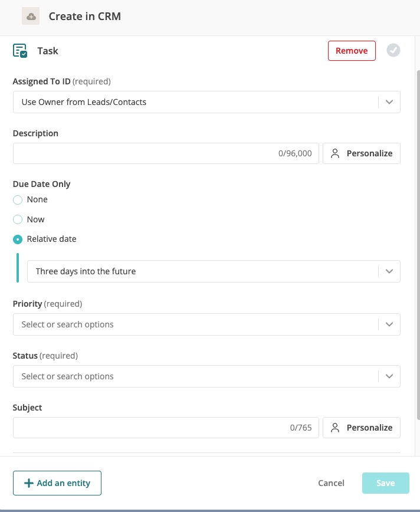Click the vertical scrollbar thumb on the form
Image resolution: width=420 pixels, height=512 pixels.
click(x=418, y=245)
